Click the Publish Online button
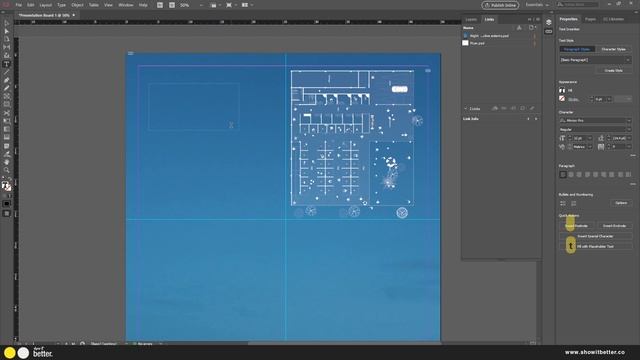 click(500, 5)
